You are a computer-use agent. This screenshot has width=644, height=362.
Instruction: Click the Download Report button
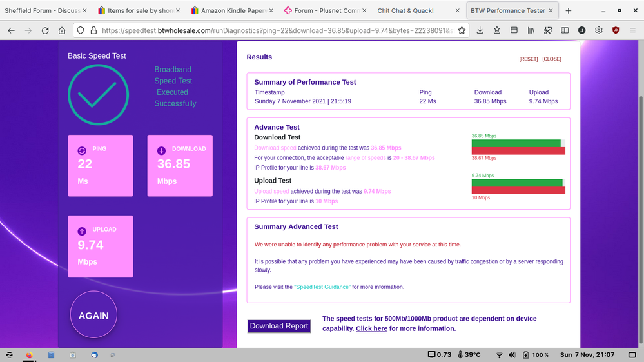[x=279, y=326]
